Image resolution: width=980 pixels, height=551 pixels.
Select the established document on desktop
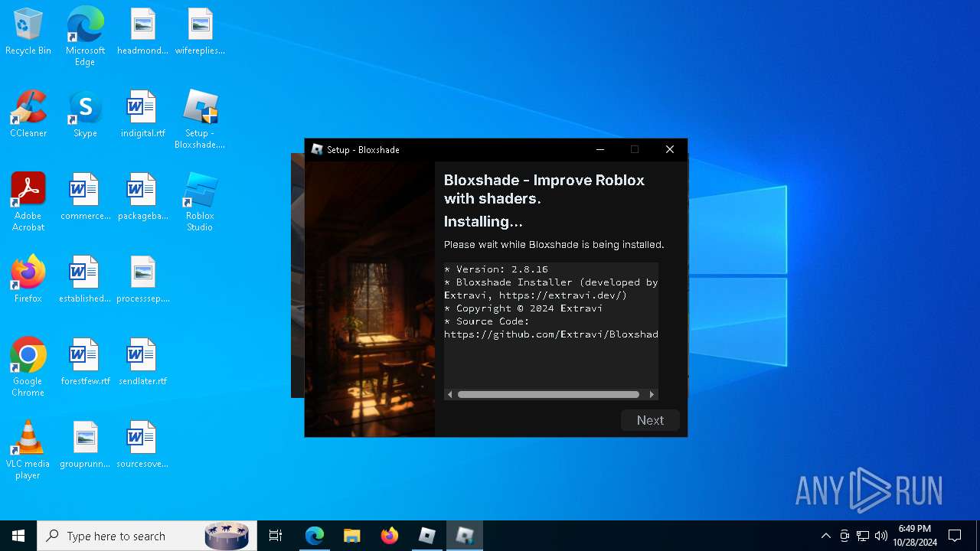(x=85, y=280)
